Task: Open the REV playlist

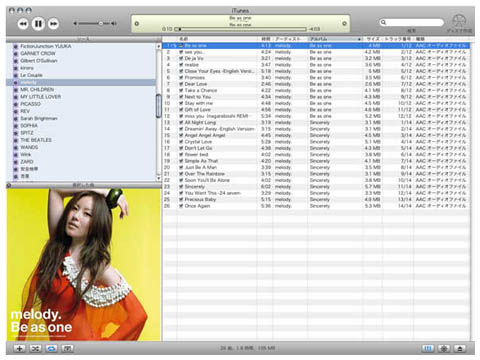Action: (x=81, y=111)
